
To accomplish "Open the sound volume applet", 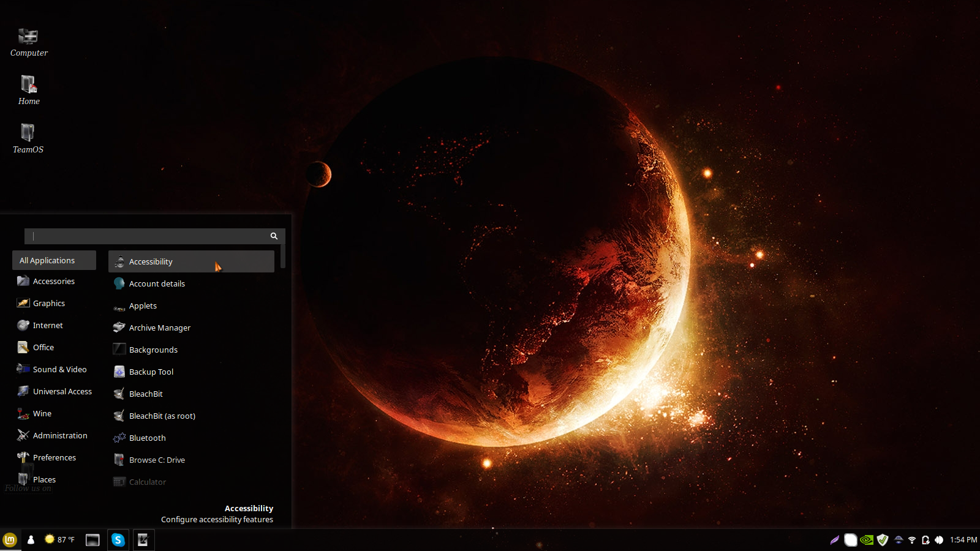I will click(x=939, y=540).
